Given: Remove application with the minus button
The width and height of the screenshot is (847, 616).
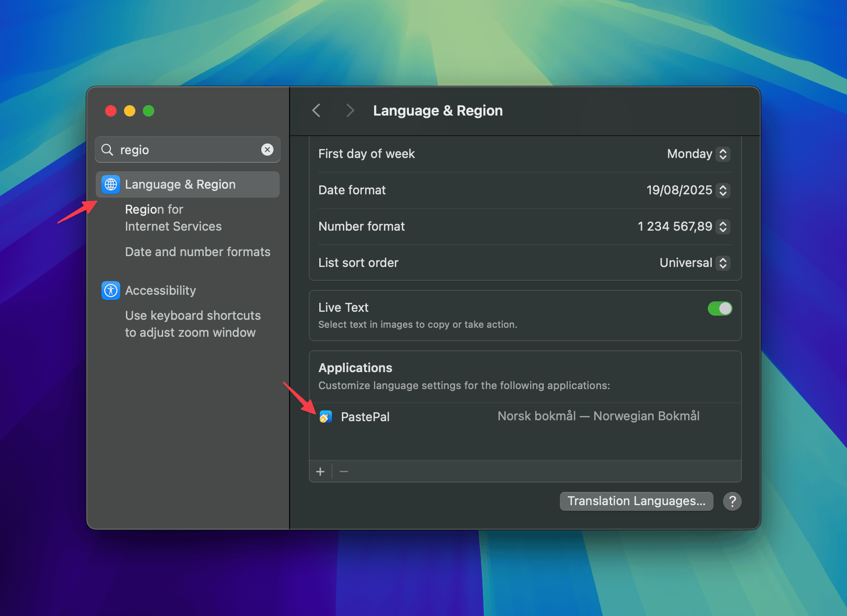Looking at the screenshot, I should pyautogui.click(x=344, y=472).
